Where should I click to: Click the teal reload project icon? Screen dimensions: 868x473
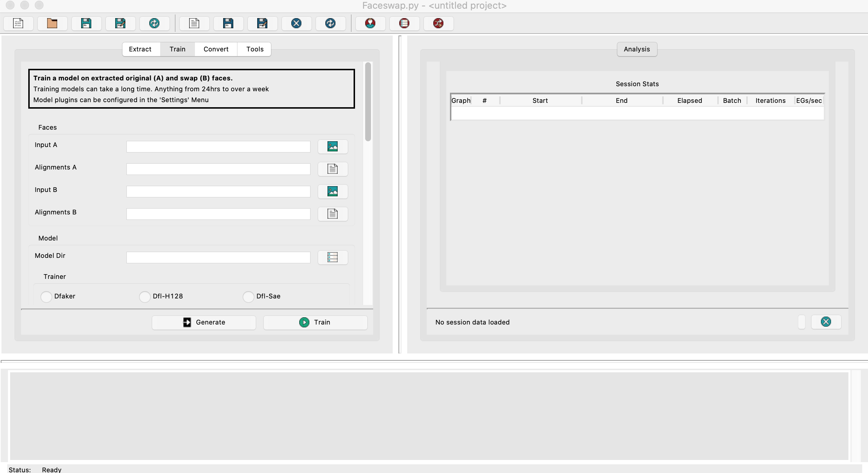click(x=154, y=24)
